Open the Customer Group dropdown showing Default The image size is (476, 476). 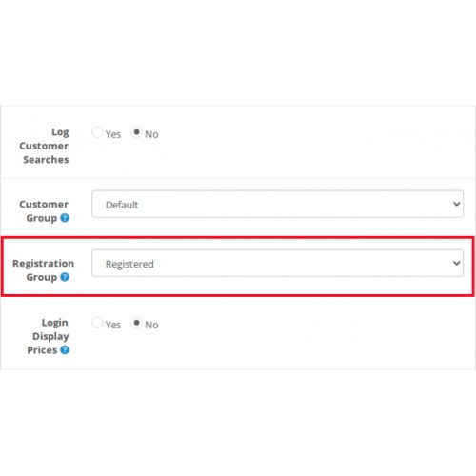[278, 204]
